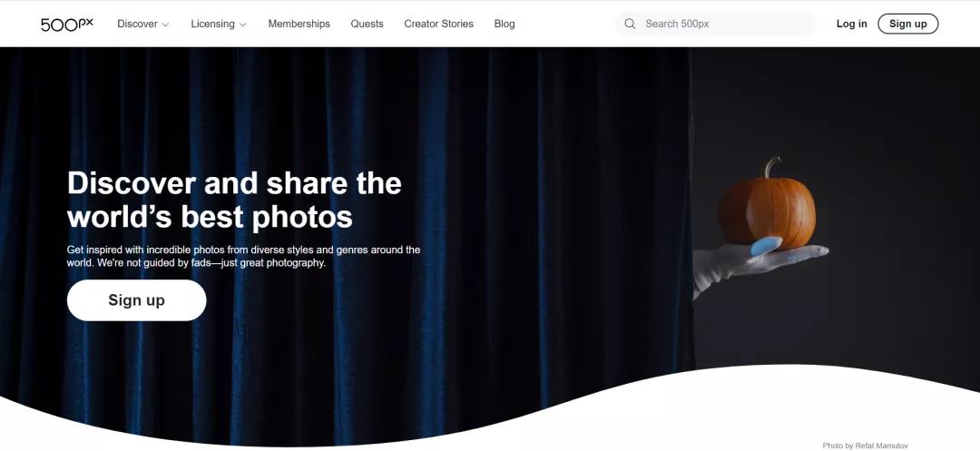Image resolution: width=980 pixels, height=451 pixels.
Task: Expand the Discover dropdown chevron
Action: tap(166, 25)
